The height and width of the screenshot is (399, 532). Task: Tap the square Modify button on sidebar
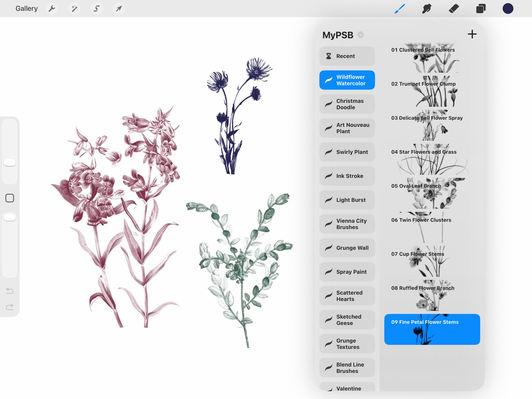click(x=10, y=198)
